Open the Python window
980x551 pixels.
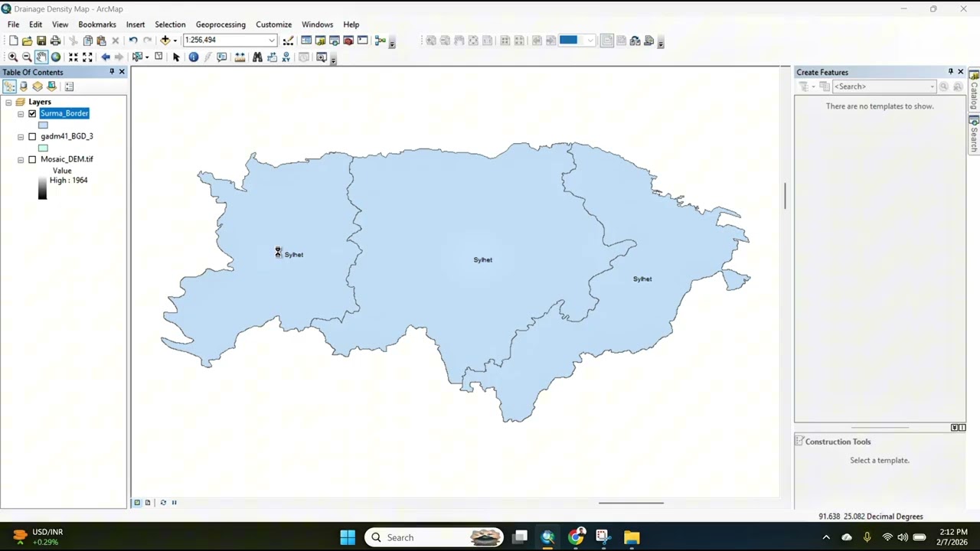pyautogui.click(x=362, y=40)
